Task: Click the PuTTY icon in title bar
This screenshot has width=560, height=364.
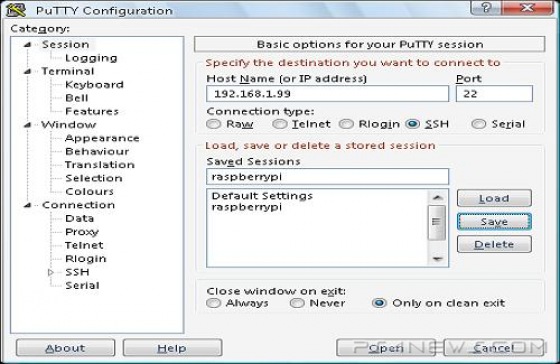Action: [x=16, y=10]
